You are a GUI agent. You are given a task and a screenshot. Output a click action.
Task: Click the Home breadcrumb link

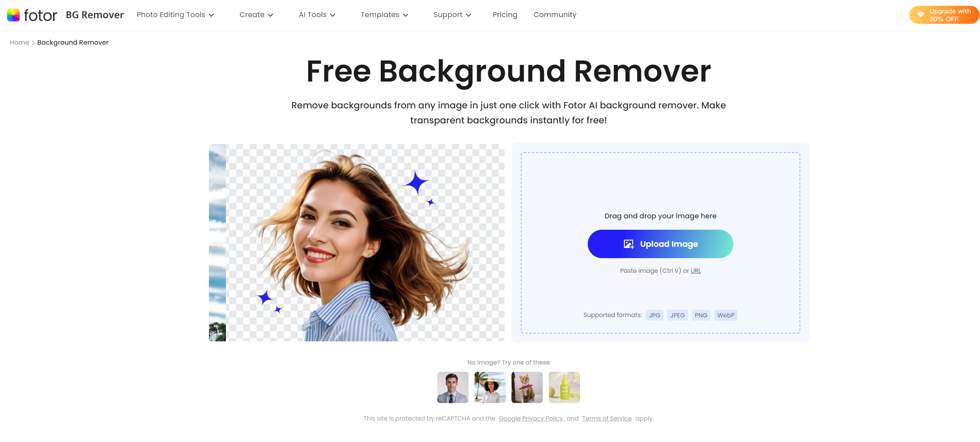point(19,42)
